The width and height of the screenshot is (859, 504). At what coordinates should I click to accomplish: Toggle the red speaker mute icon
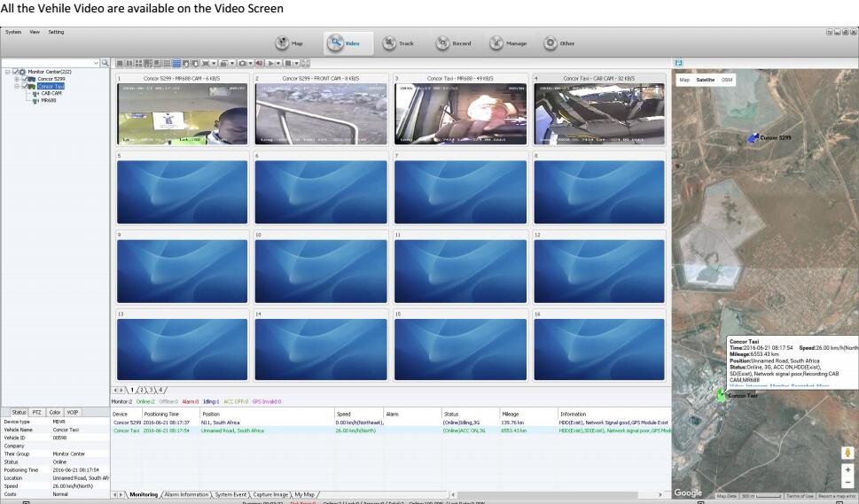(260, 64)
